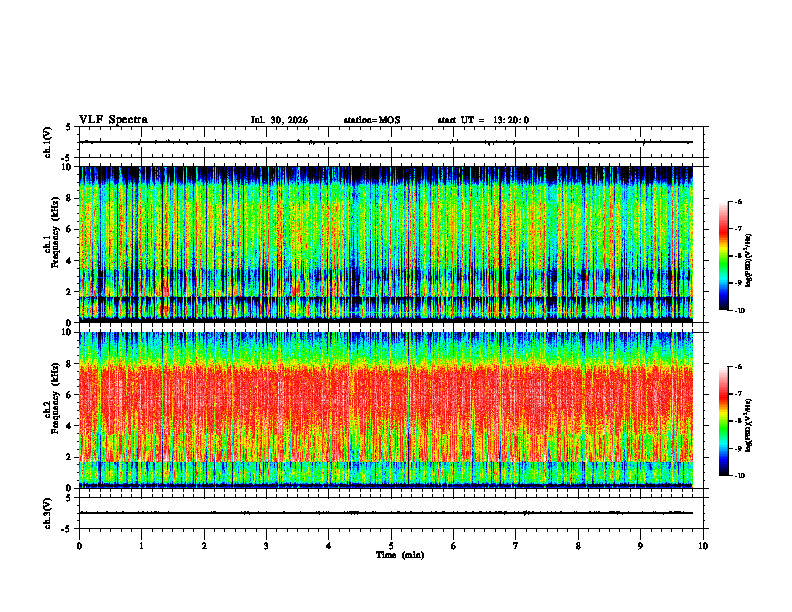The height and width of the screenshot is (612, 792).
Task: Click the ch.1 voltage trace line
Action: [x=386, y=142]
